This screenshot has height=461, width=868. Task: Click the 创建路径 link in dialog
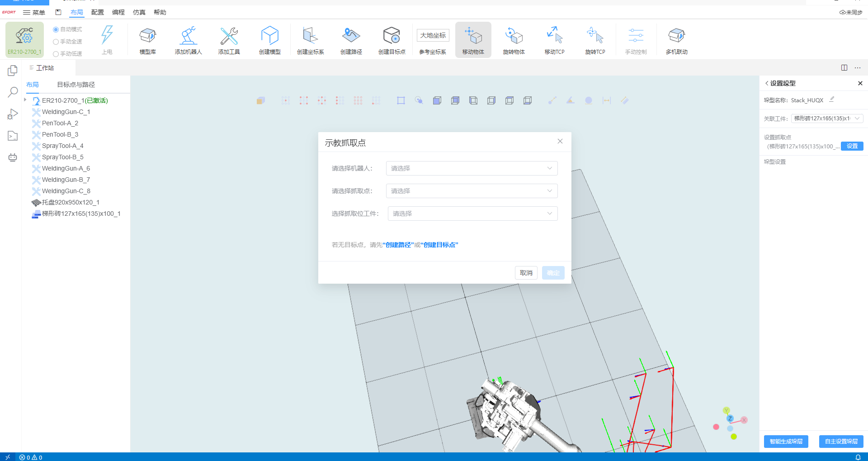[x=398, y=245]
